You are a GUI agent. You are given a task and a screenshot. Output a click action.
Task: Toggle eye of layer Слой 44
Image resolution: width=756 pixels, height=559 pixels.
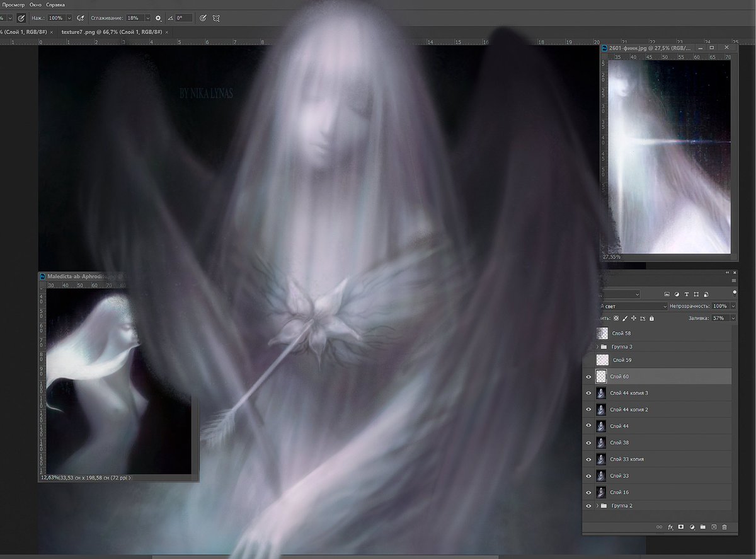tap(588, 426)
